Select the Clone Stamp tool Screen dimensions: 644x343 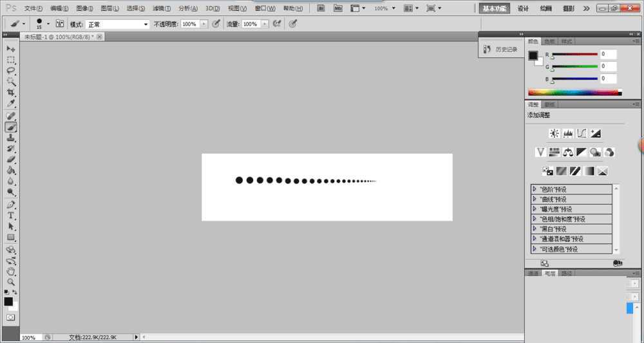(11, 138)
